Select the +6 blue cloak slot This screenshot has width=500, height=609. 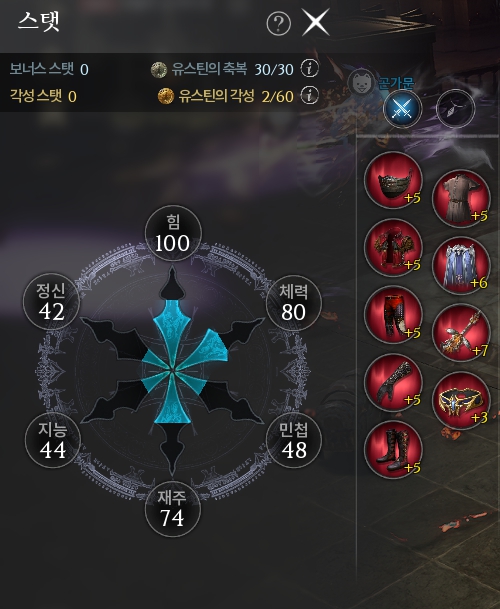click(x=462, y=266)
